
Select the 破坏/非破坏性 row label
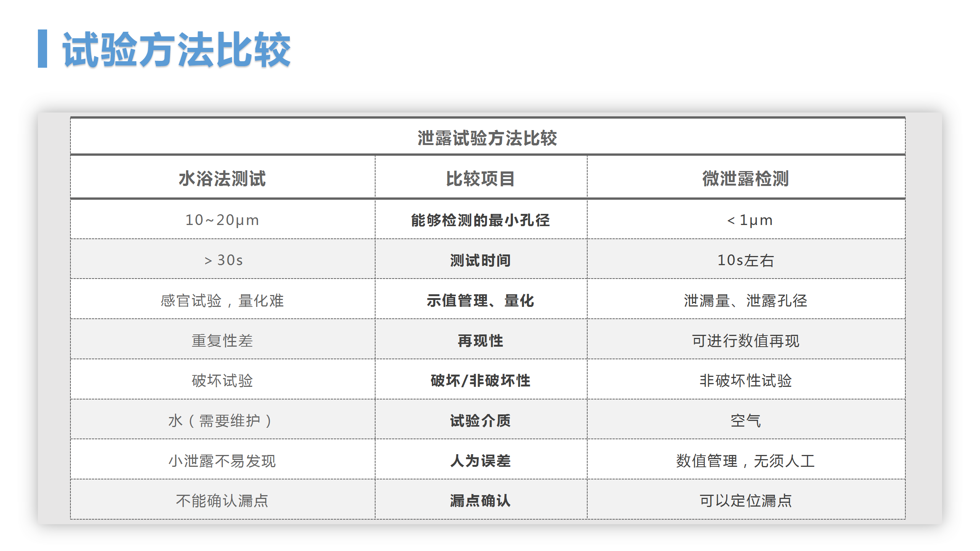[x=480, y=381]
